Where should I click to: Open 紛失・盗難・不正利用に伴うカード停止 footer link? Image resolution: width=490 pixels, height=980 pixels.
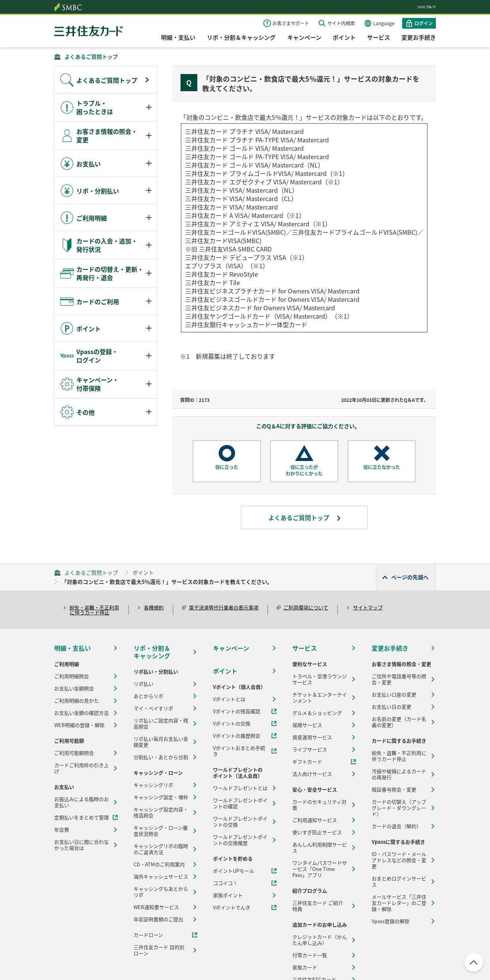(x=94, y=610)
